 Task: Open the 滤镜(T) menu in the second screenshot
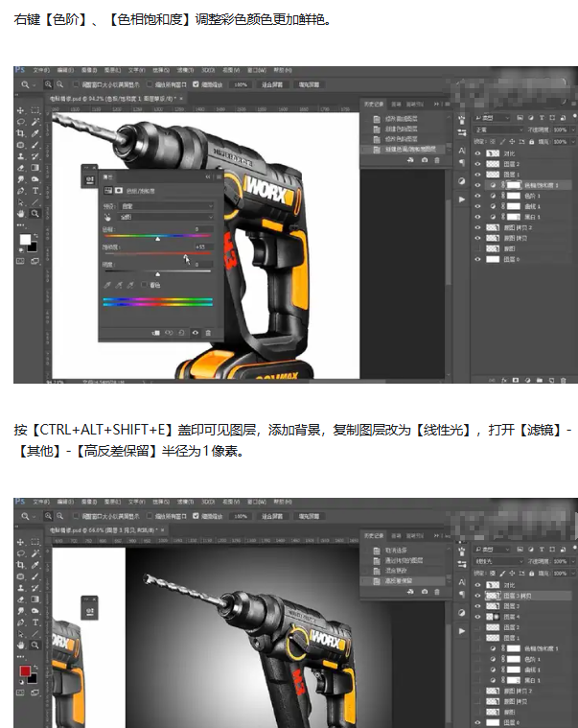click(185, 502)
